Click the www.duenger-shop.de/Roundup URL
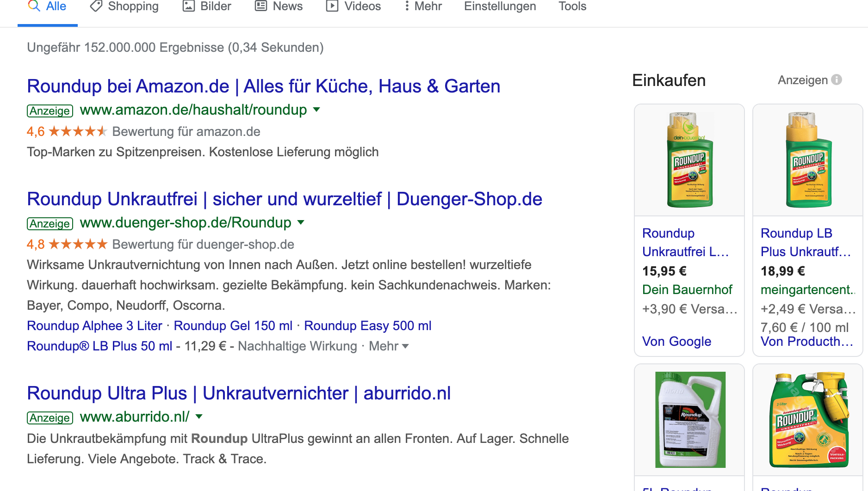The width and height of the screenshot is (868, 491). click(x=186, y=223)
